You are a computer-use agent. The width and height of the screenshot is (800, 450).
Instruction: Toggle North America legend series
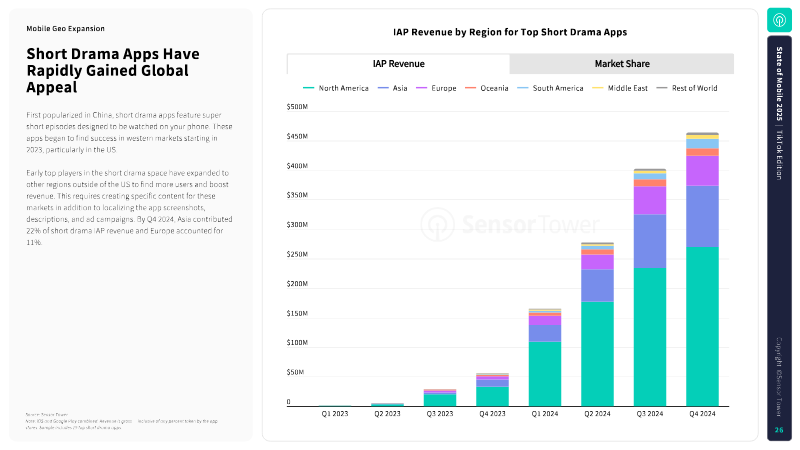340,88
